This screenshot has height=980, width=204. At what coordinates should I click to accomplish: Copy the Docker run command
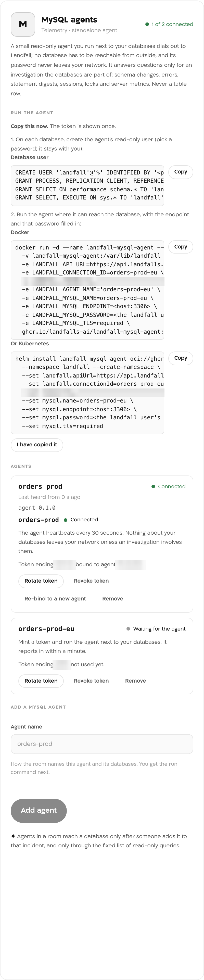click(180, 247)
